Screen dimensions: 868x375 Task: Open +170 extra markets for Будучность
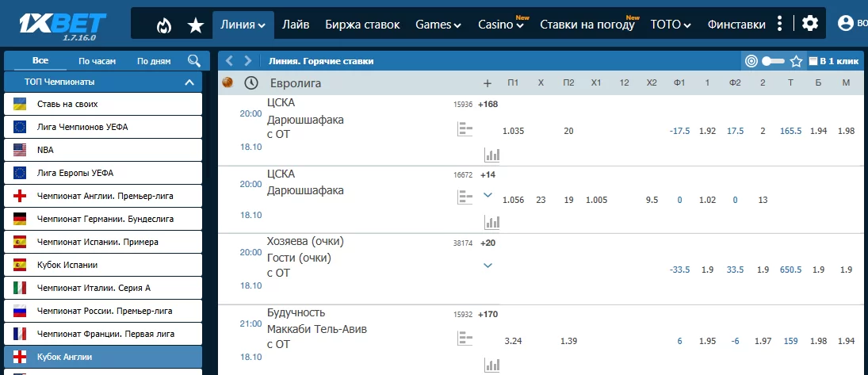[488, 314]
